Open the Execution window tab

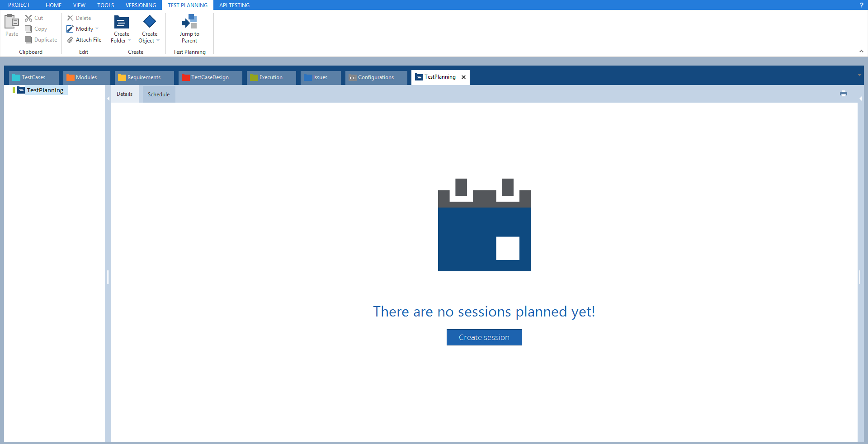[x=271, y=77]
